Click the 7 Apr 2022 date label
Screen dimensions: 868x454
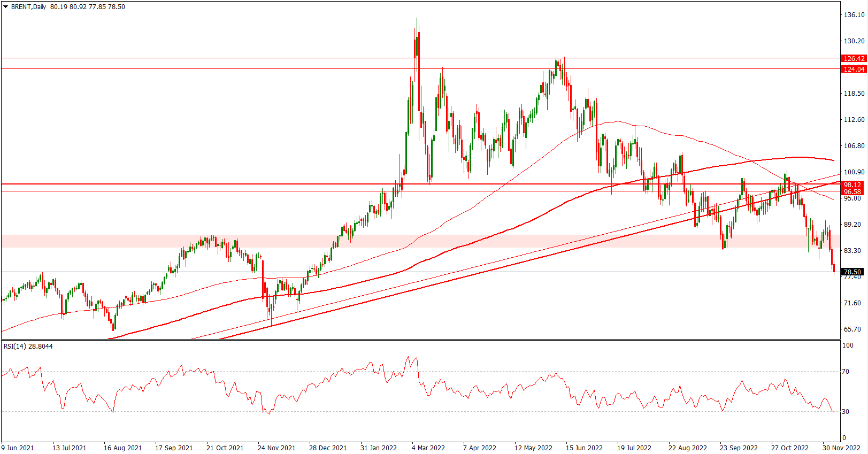[480, 448]
